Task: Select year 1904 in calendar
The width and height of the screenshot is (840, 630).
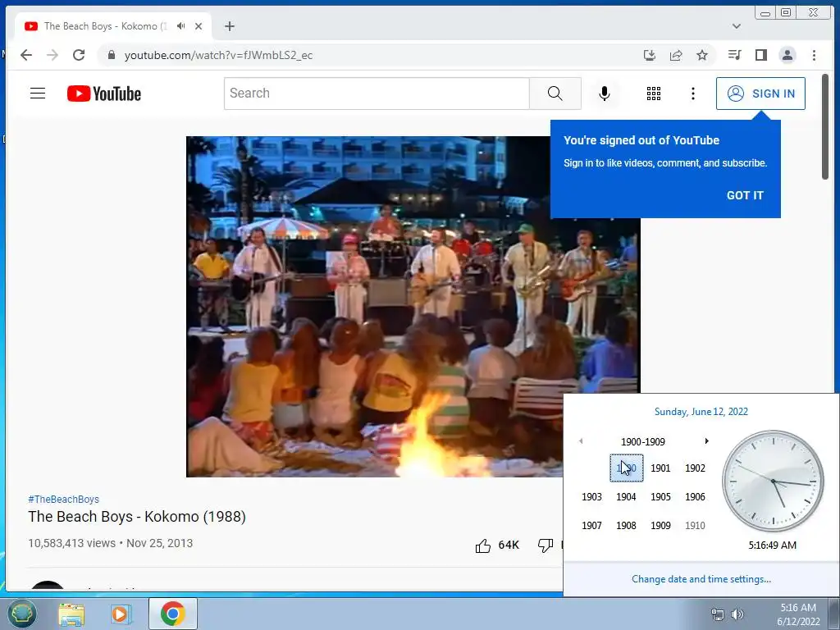Action: [626, 496]
